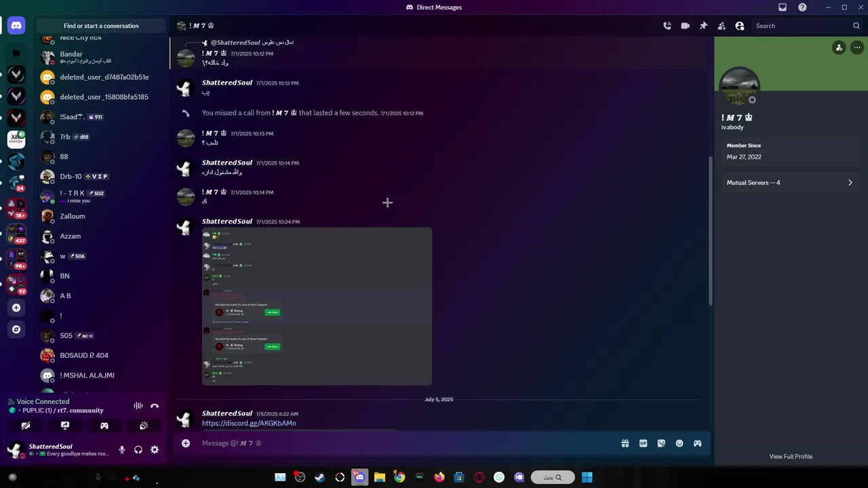The width and height of the screenshot is (868, 488).
Task: Select the 88 direct message
Action: point(101,157)
